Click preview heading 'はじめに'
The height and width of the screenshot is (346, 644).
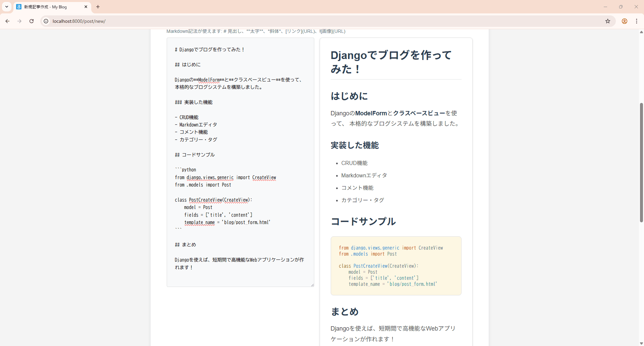pos(349,96)
